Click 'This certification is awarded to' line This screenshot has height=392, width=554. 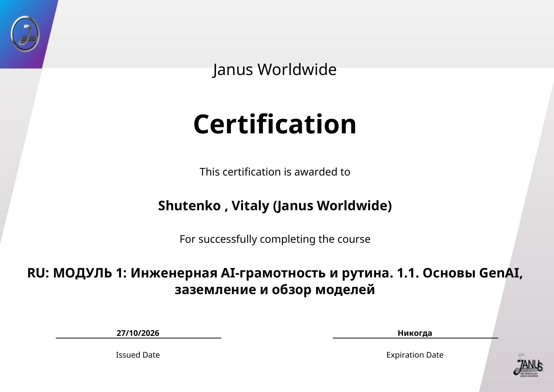point(275,172)
